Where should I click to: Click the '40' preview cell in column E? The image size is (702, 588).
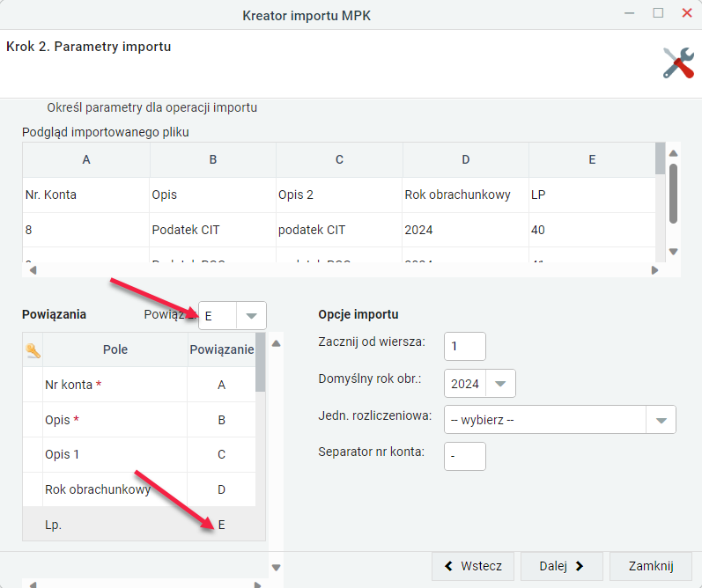[x=592, y=230]
